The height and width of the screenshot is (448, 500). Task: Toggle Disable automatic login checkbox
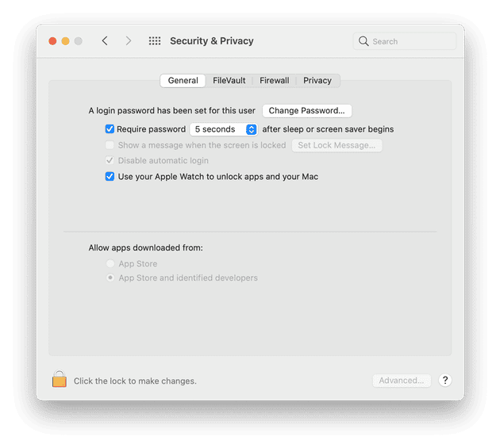click(x=110, y=160)
